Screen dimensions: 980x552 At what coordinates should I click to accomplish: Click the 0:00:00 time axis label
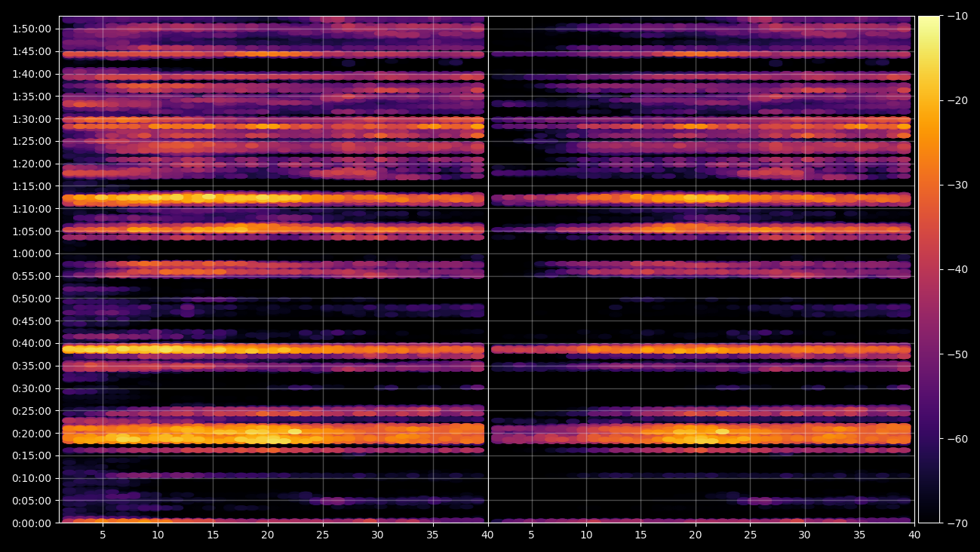(x=32, y=523)
